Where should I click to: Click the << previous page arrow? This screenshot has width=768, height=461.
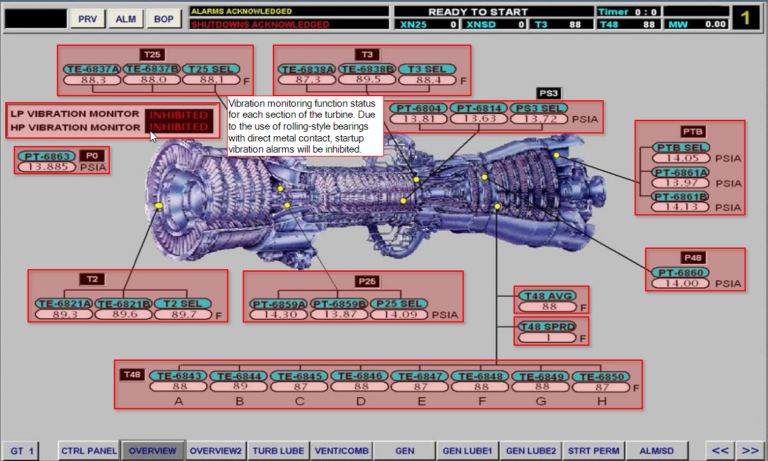pos(720,451)
